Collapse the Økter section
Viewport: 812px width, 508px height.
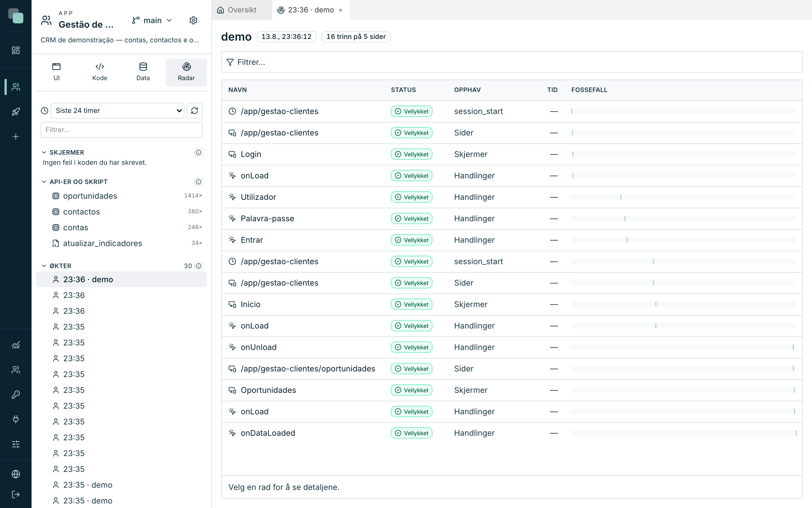click(44, 266)
